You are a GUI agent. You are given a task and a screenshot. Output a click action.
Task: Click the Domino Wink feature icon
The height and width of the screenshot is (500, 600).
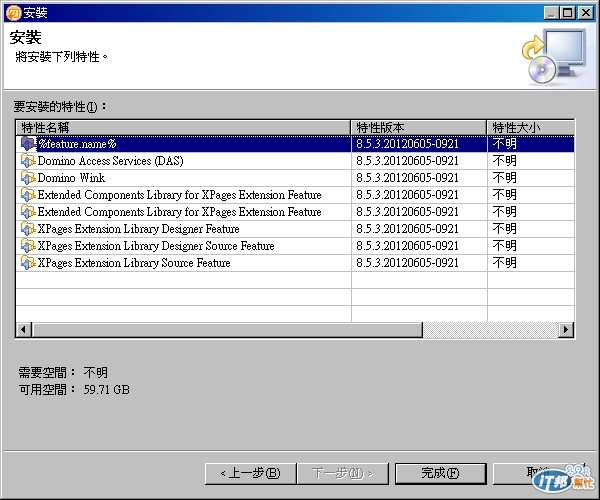coord(28,178)
